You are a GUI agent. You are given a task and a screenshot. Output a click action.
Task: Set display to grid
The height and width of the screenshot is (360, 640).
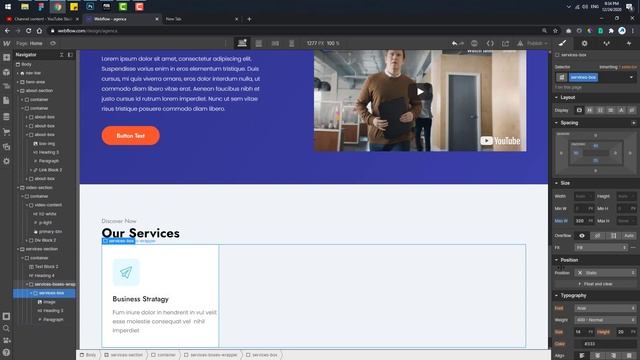[x=600, y=110]
